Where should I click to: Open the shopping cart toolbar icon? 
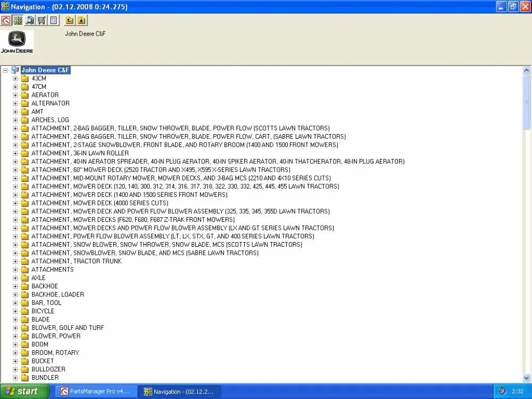coord(41,20)
